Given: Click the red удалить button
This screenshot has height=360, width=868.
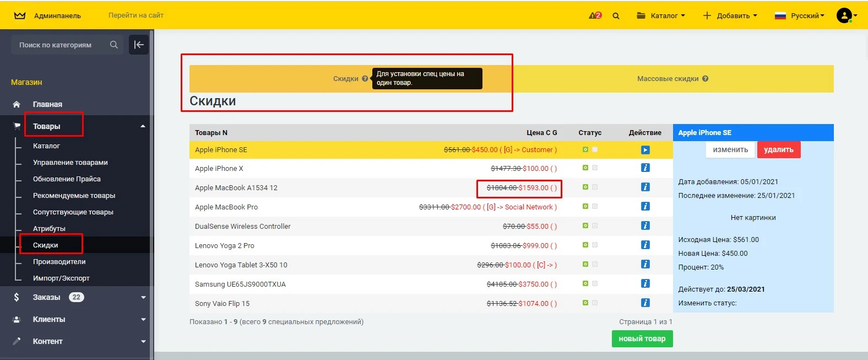Looking at the screenshot, I should (x=779, y=150).
